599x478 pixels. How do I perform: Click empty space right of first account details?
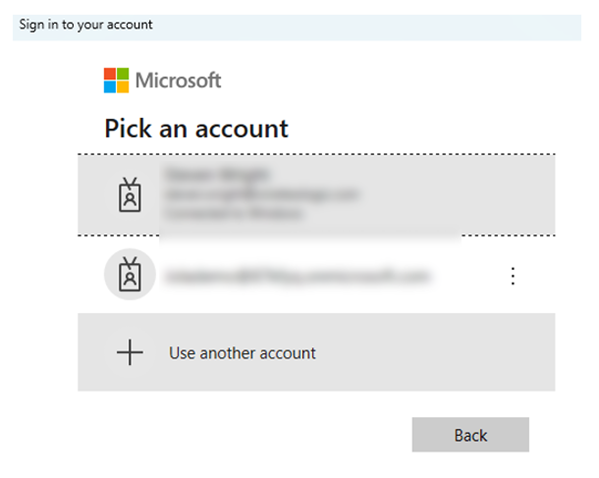tap(457, 195)
